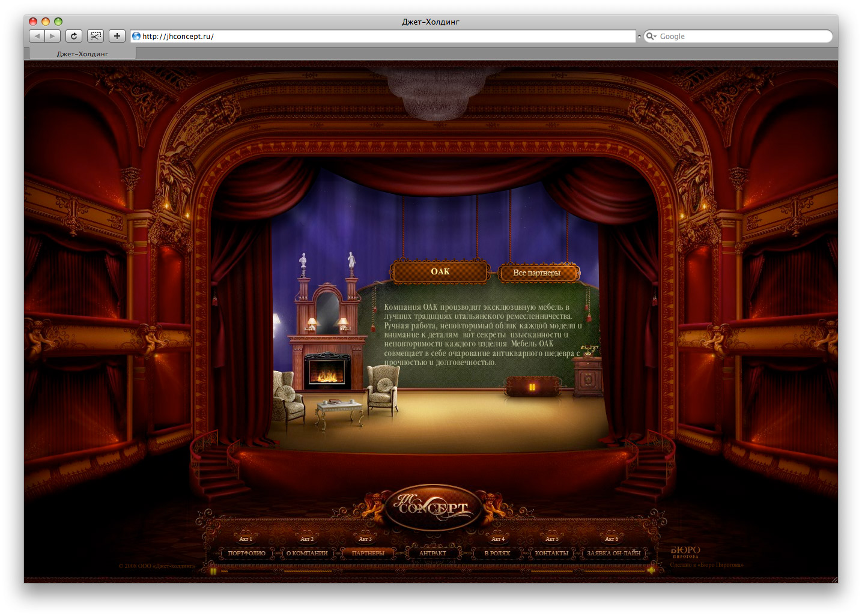Pause the music in the bottom player
This screenshot has height=616, width=862.
(213, 571)
